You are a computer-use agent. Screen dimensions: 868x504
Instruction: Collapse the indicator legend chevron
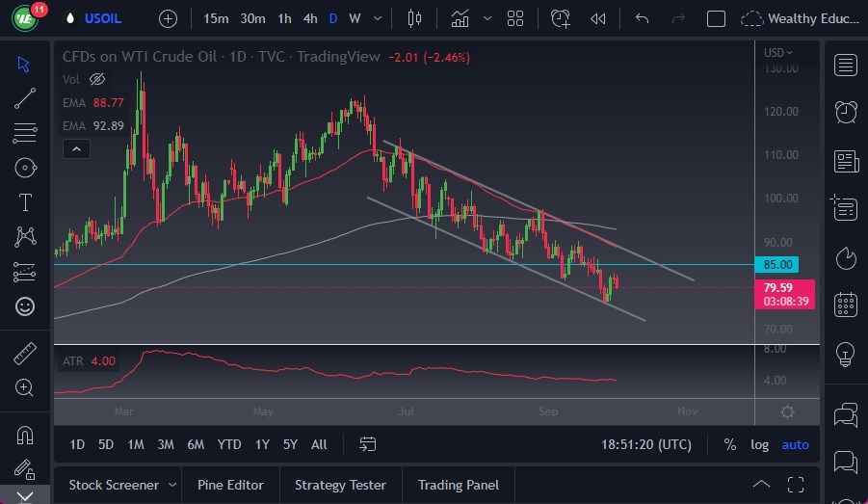pos(76,148)
